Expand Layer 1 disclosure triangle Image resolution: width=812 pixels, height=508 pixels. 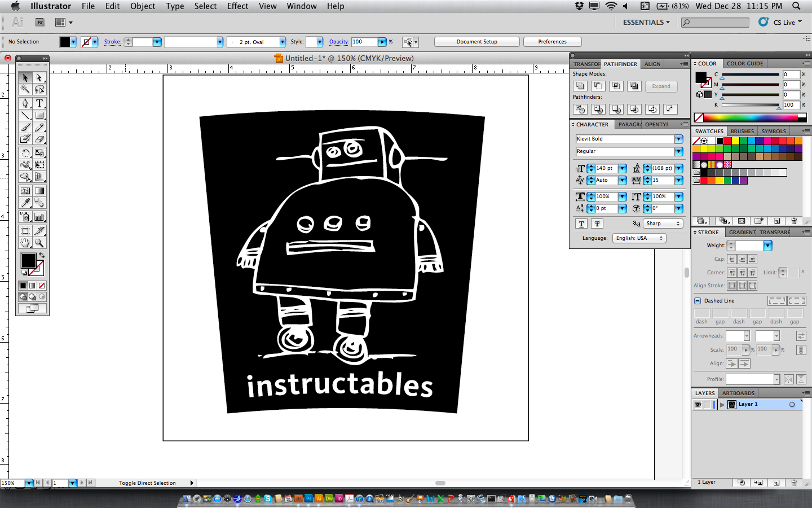click(x=722, y=405)
